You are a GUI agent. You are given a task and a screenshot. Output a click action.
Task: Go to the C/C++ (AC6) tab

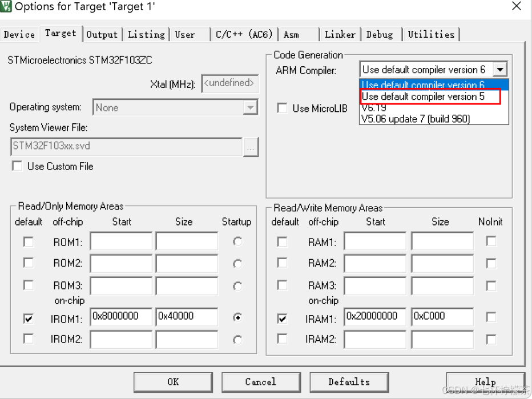click(244, 35)
